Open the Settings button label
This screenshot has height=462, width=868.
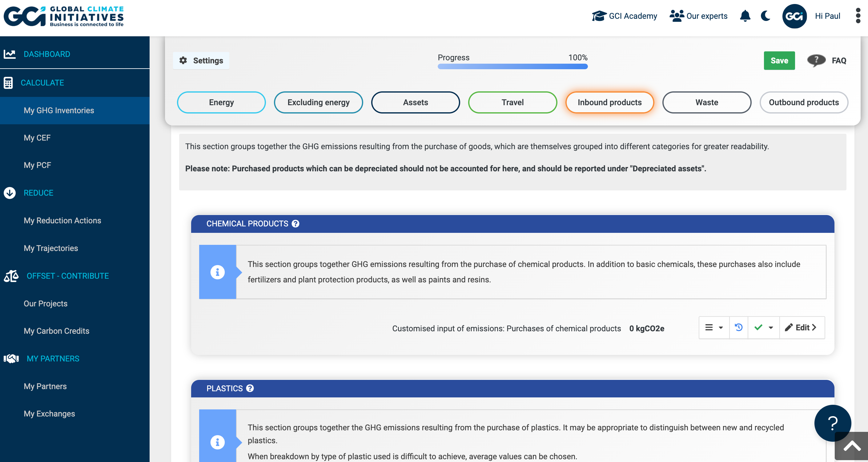(x=208, y=61)
